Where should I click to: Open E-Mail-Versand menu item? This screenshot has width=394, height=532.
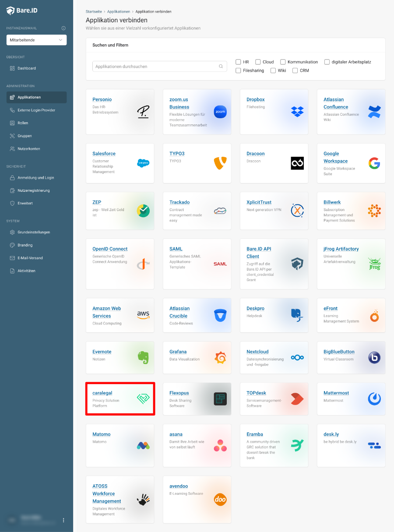click(x=36, y=258)
